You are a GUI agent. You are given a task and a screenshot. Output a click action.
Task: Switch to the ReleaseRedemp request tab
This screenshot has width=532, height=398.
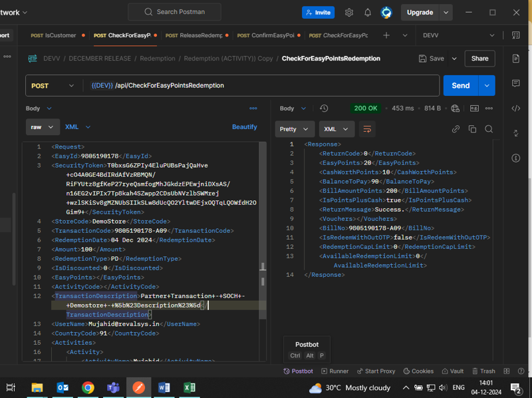(194, 35)
